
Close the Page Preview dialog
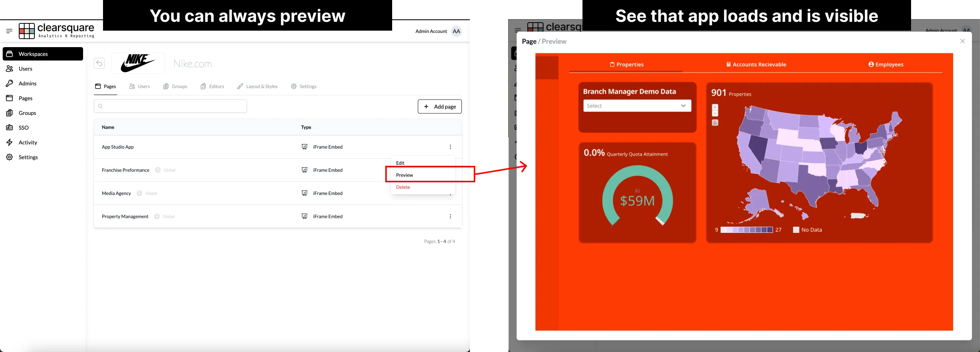[x=962, y=41]
